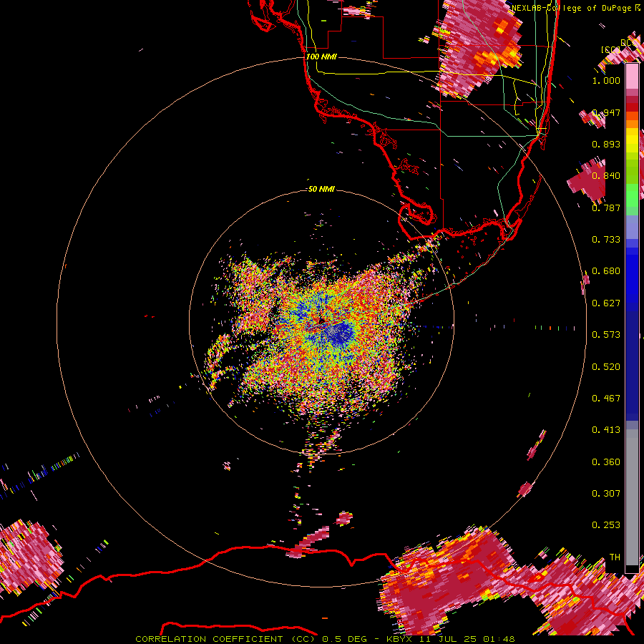The image size is (644, 644).
Task: Click the 0.413 color scale label
Action: (x=606, y=430)
